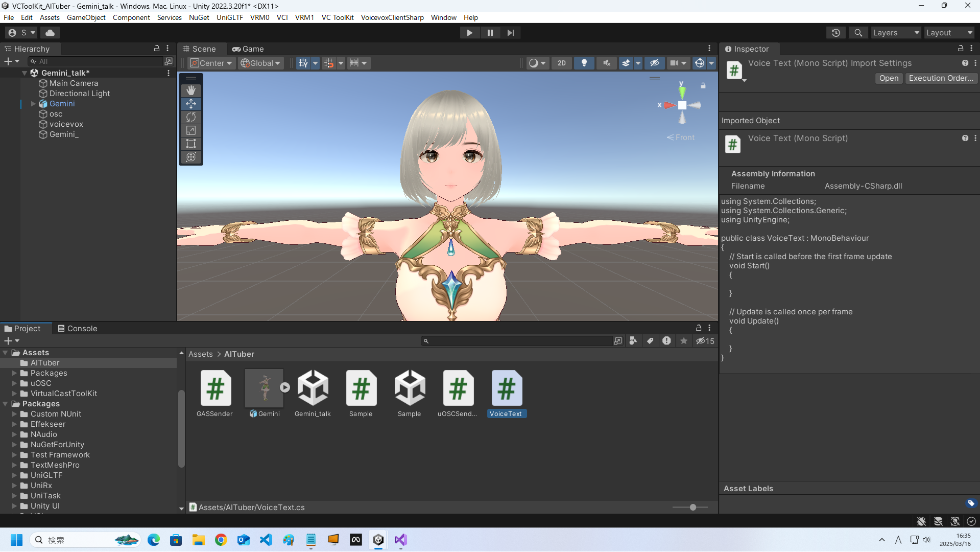Search by type icon in Project
This screenshot has width=980, height=552.
coord(633,341)
